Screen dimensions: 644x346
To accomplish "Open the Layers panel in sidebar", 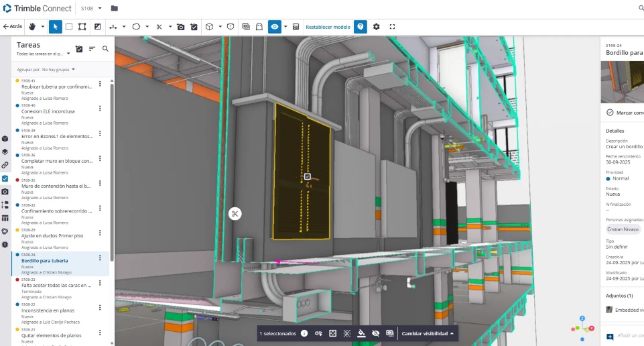I will pyautogui.click(x=5, y=152).
